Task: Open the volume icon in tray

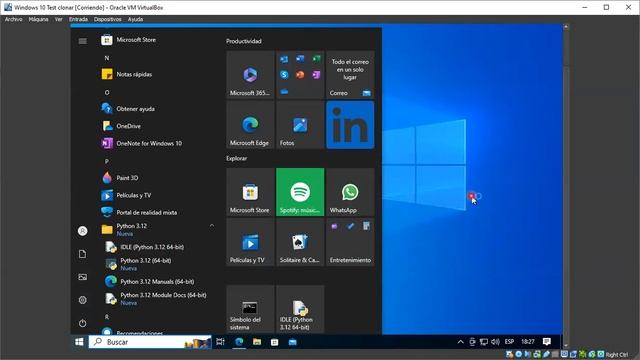Action: coord(496,342)
